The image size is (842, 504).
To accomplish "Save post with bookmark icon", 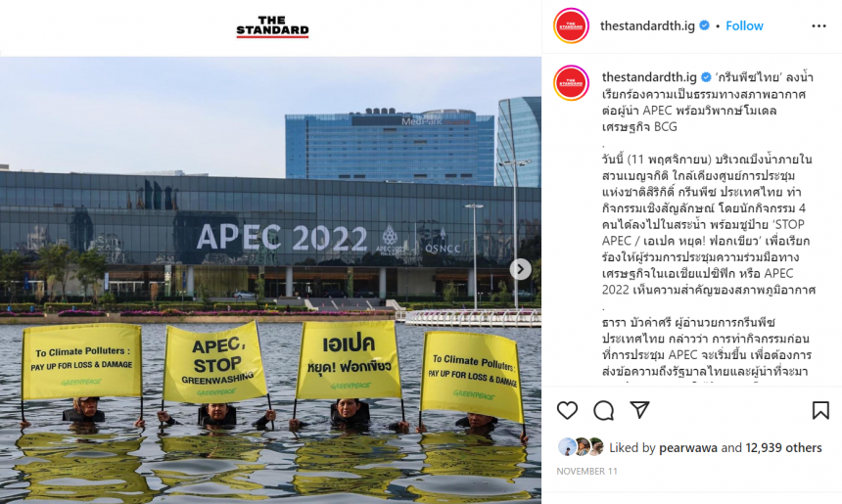I will [820, 411].
